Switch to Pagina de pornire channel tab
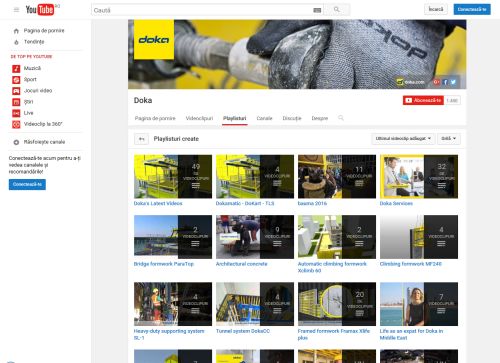Image resolution: width=500 pixels, height=363 pixels. click(x=155, y=118)
